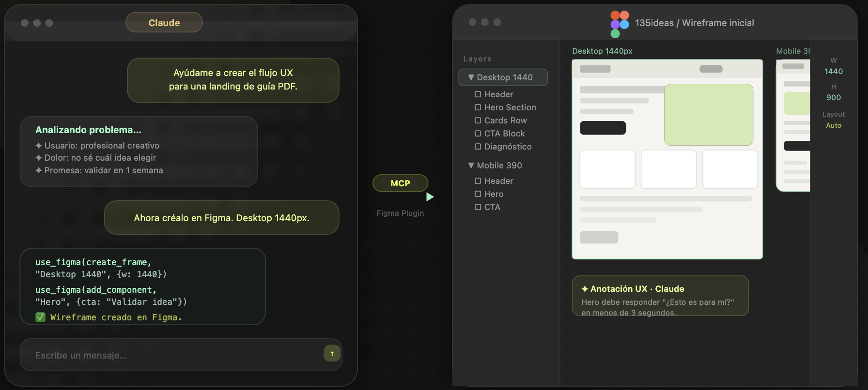Click the black CTA button in desktop wireframe

coord(603,128)
